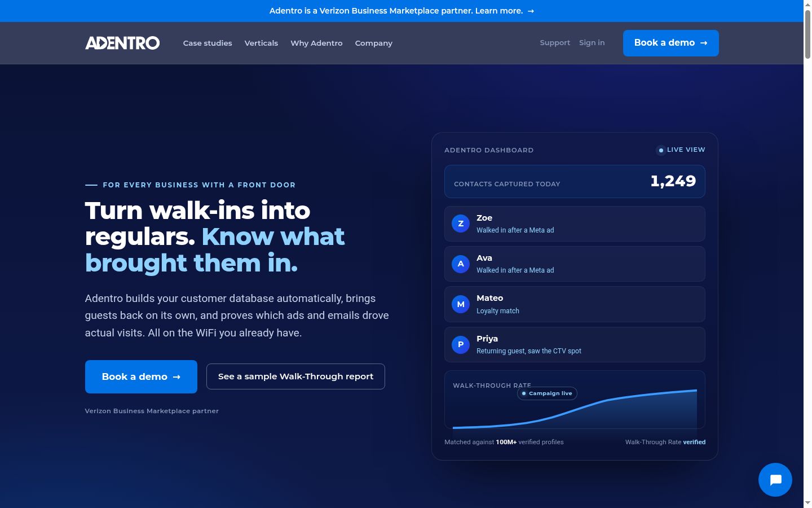Viewport: 812px width, 508px height.
Task: Open the Case studies menu
Action: click(x=208, y=43)
